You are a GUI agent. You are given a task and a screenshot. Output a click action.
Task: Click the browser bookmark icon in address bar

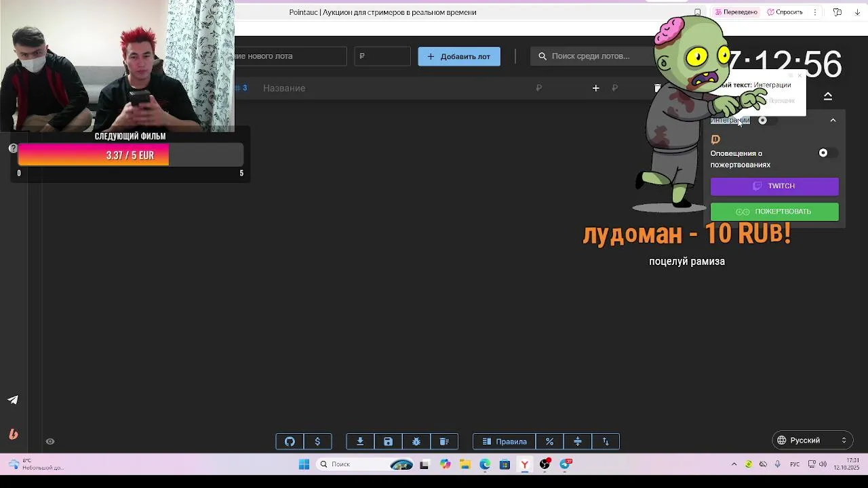click(697, 12)
